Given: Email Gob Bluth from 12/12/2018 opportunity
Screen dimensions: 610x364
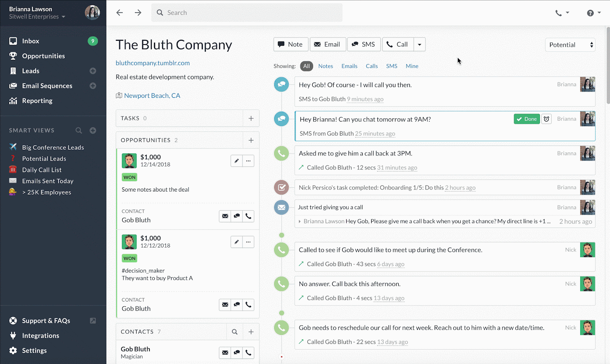Looking at the screenshot, I should coord(225,305).
